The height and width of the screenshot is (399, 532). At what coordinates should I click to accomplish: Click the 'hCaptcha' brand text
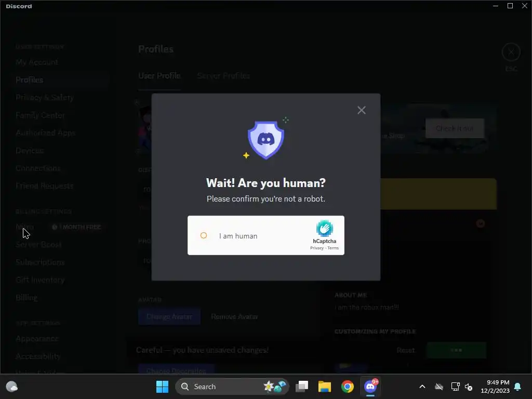pos(325,241)
